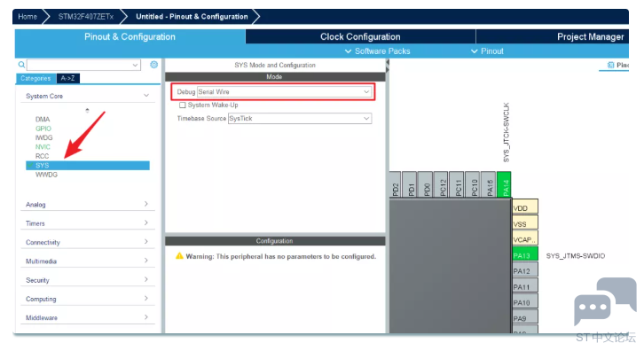Click the PC12 pin on chip
Screen dimensions: 644x351
point(441,184)
